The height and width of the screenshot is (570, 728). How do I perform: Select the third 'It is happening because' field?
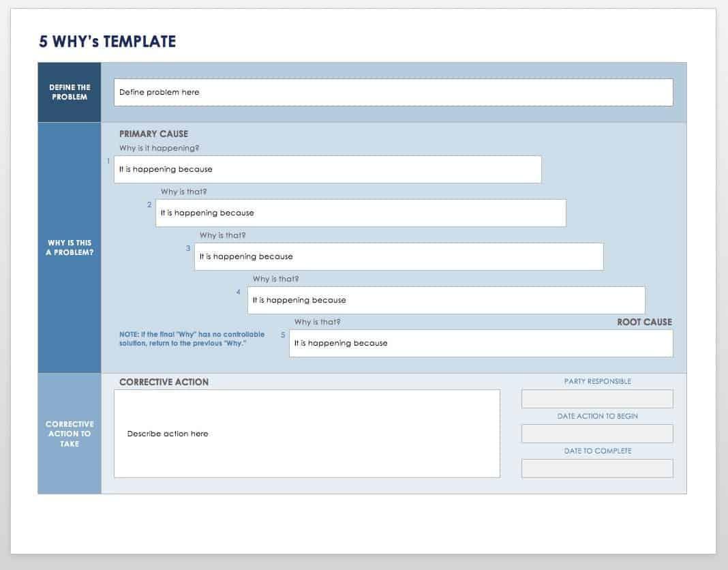[399, 256]
